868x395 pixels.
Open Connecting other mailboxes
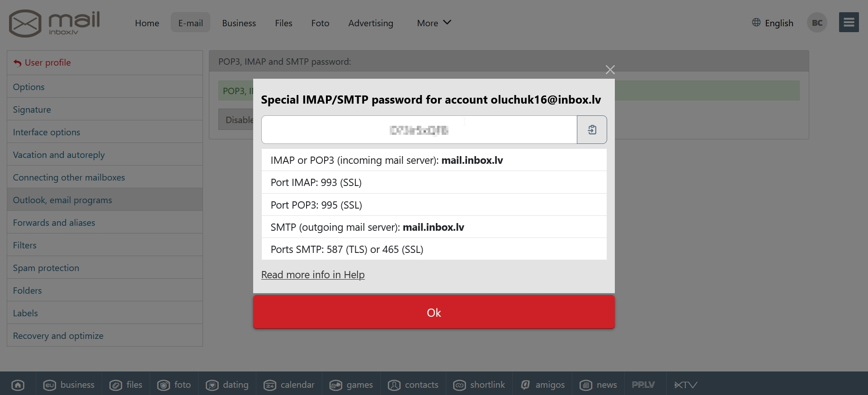tap(105, 177)
